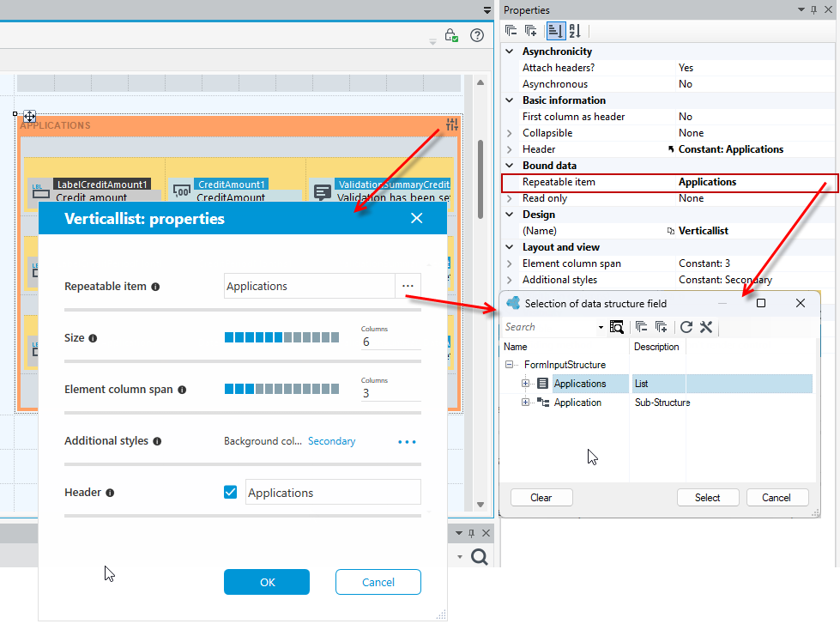Click OK in Verticallist properties dialog
Image resolution: width=840 pixels, height=642 pixels.
(x=267, y=582)
